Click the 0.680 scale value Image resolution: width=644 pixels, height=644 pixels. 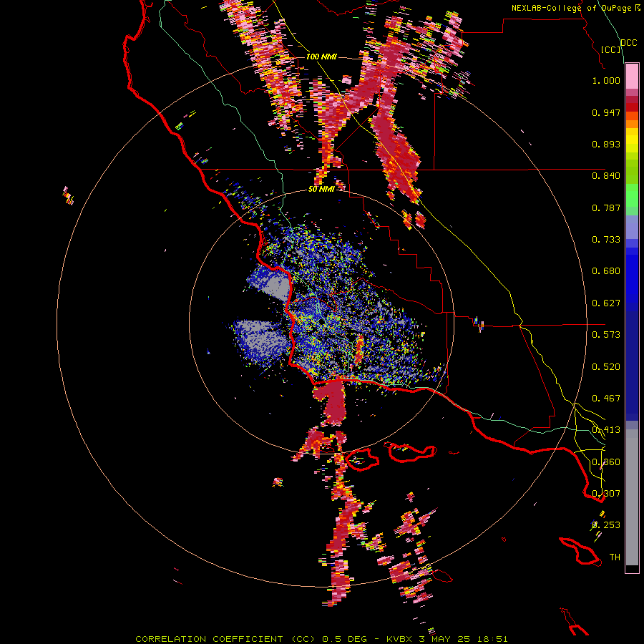606,271
